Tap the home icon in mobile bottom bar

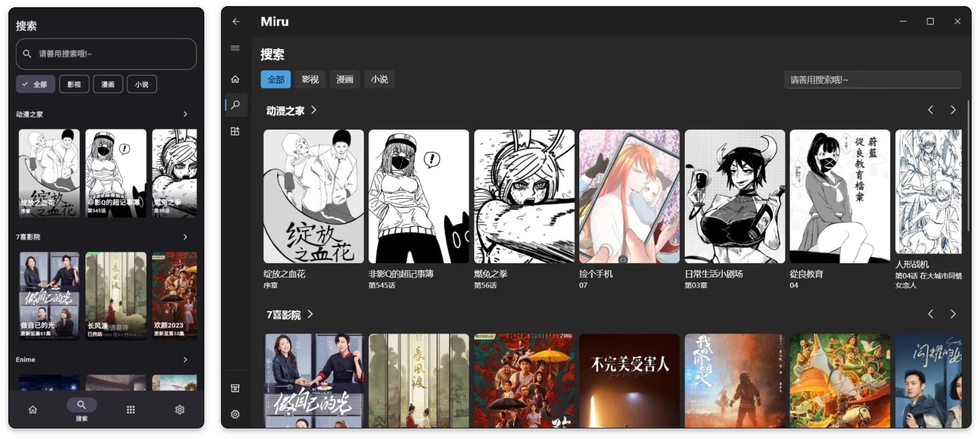[x=33, y=409]
